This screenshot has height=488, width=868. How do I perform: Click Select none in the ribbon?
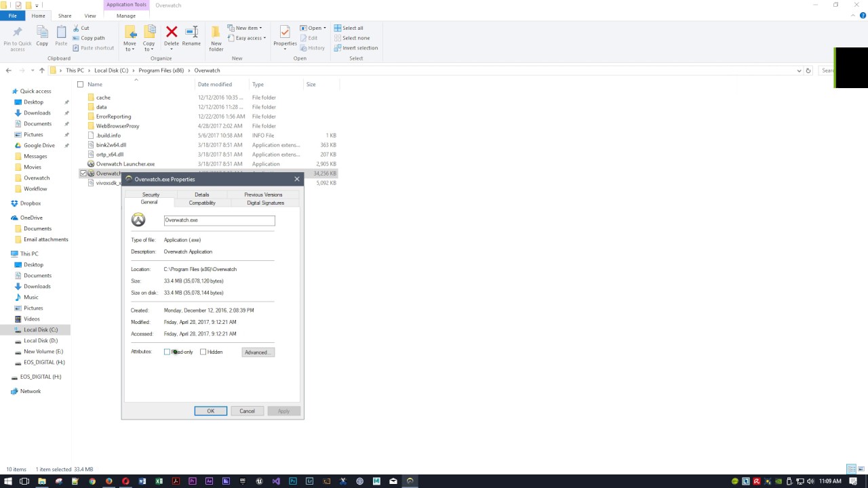[351, 38]
